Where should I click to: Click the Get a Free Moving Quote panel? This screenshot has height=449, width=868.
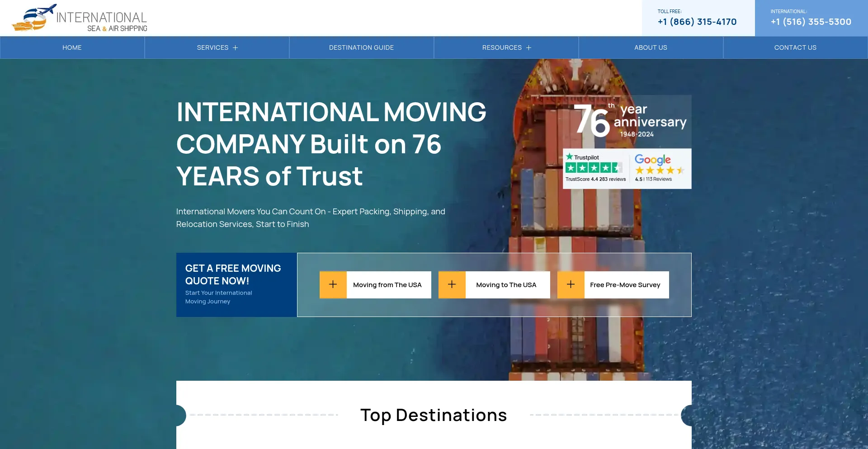[236, 284]
